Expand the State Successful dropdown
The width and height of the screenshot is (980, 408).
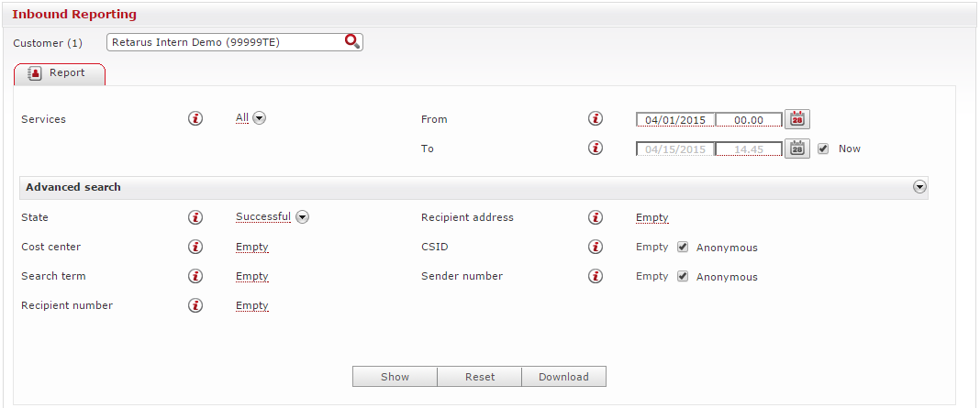click(x=302, y=217)
